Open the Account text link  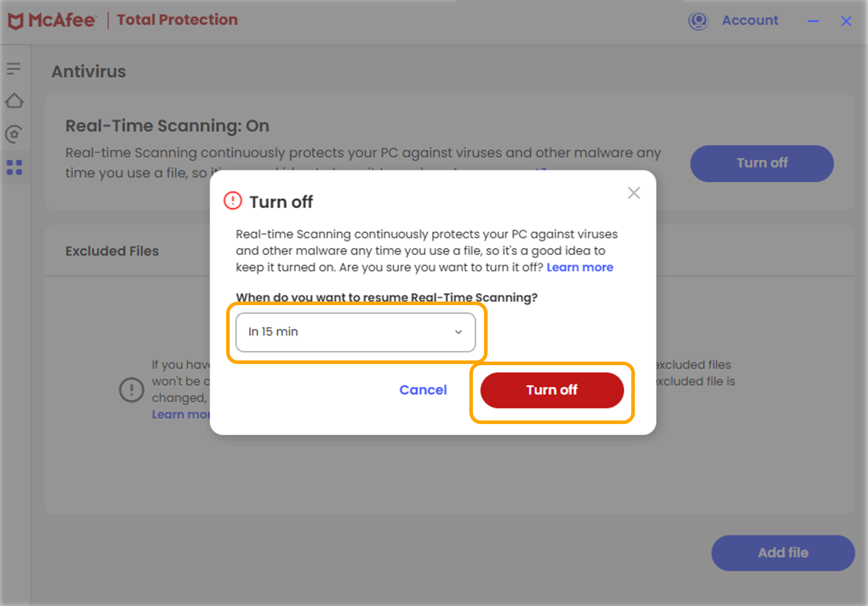click(x=750, y=21)
